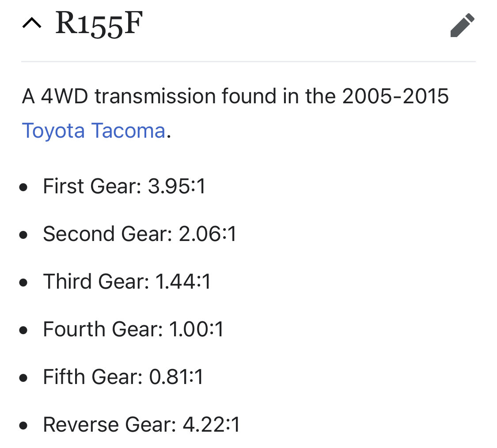This screenshot has width=497, height=448.
Task: Click the bullet beside First Gear
Action: point(23,188)
